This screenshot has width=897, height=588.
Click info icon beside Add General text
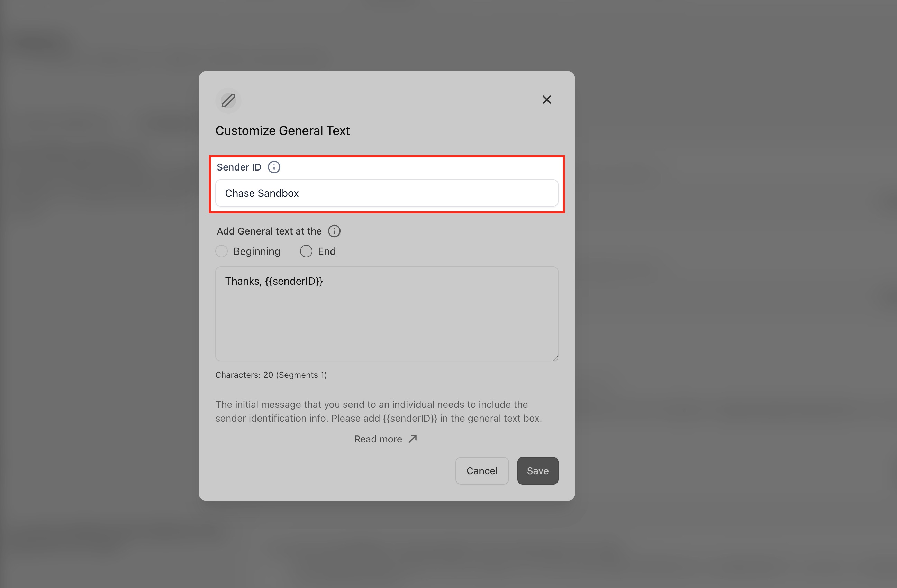pos(334,231)
